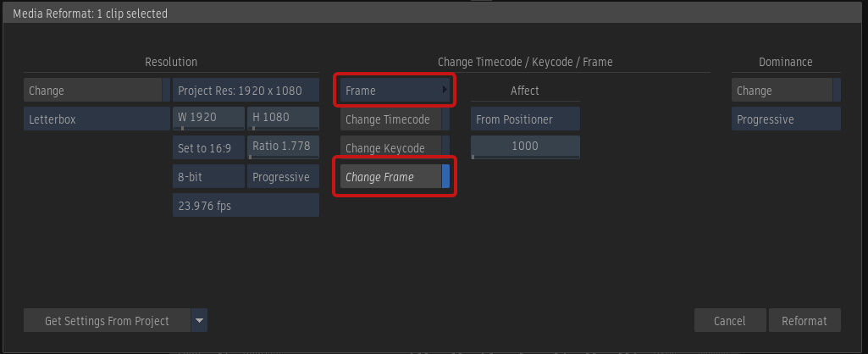
Task: Click the 23.976 fps frame rate field
Action: coord(246,206)
